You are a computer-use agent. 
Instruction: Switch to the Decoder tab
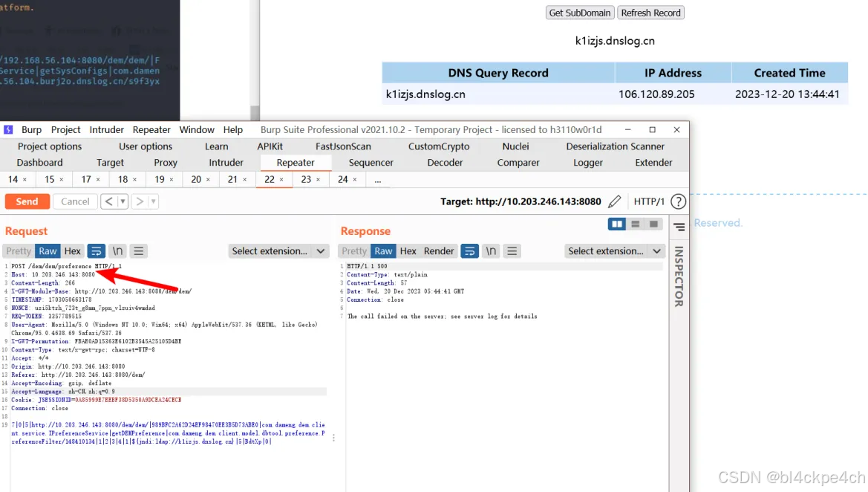click(x=445, y=162)
